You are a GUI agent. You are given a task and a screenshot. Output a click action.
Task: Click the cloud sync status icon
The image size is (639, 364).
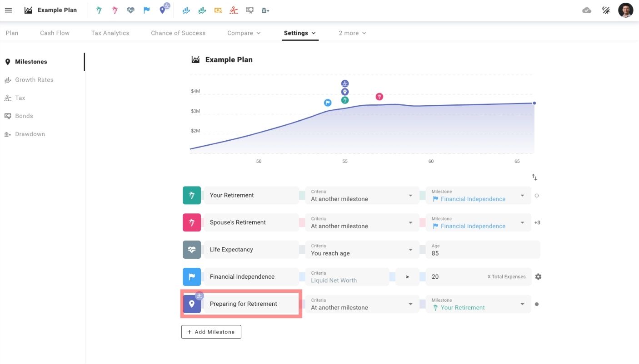coord(587,10)
